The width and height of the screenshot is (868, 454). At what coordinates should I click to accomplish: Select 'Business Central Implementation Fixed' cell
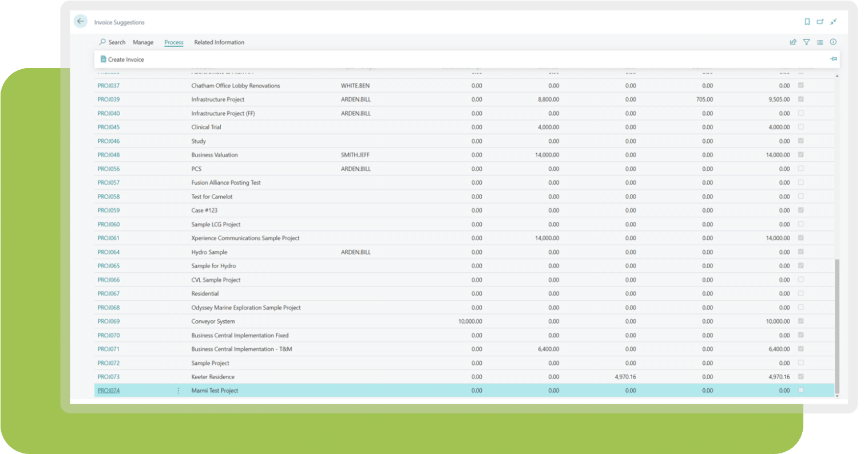click(240, 335)
